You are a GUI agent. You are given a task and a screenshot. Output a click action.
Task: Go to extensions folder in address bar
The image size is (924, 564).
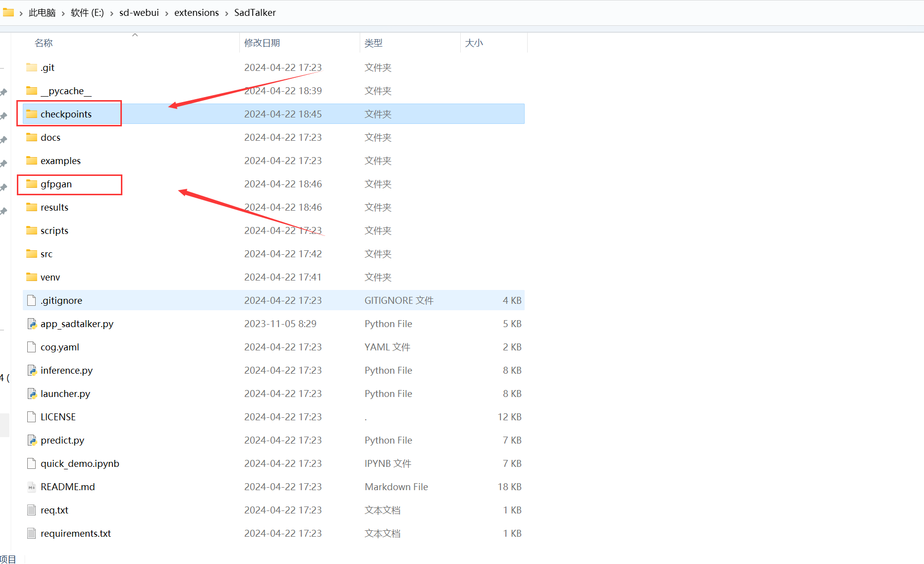tap(197, 13)
